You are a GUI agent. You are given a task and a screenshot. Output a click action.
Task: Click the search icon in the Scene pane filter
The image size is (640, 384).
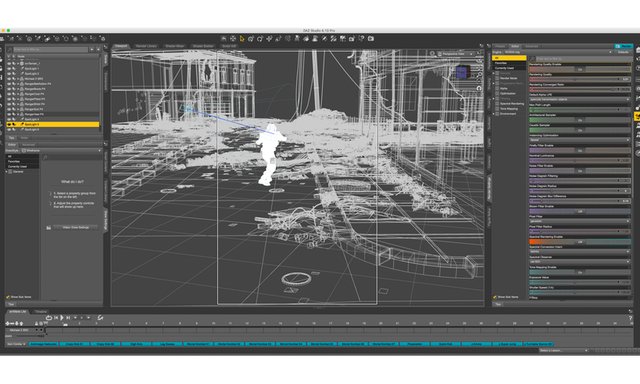pyautogui.click(x=10, y=49)
